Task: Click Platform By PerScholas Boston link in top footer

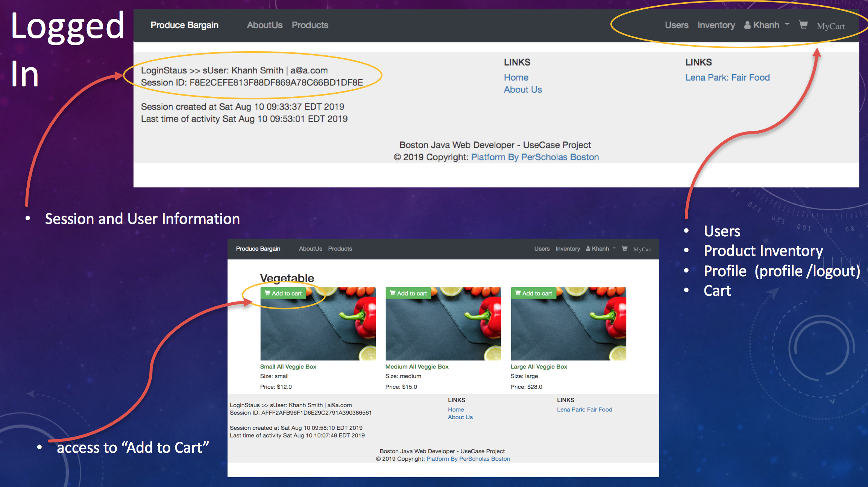Action: click(x=535, y=157)
